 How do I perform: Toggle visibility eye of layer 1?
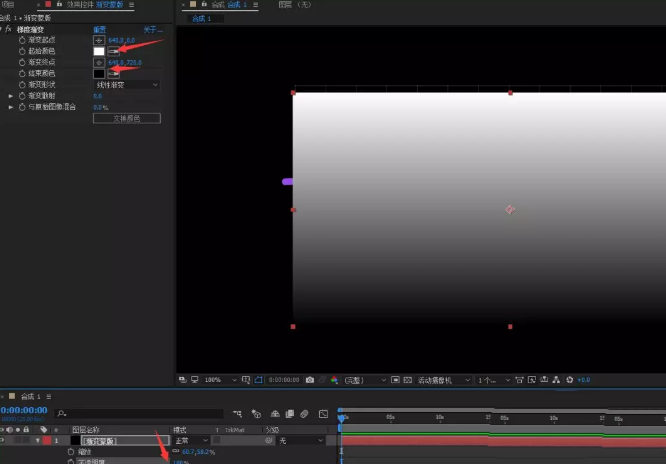(x=2, y=441)
